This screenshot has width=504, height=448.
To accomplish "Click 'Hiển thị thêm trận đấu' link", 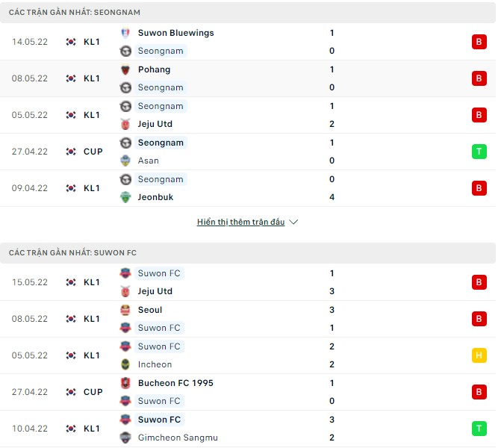I will coord(240,223).
